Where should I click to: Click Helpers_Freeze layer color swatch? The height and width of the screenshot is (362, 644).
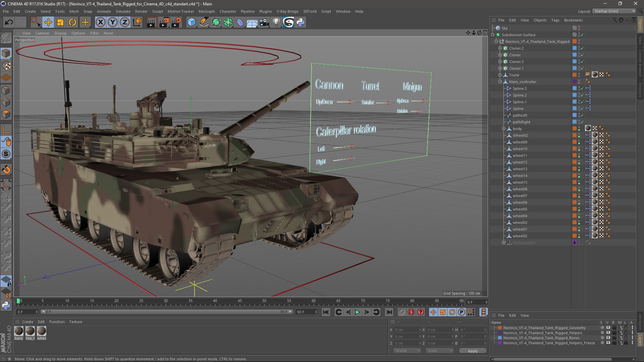[500, 343]
